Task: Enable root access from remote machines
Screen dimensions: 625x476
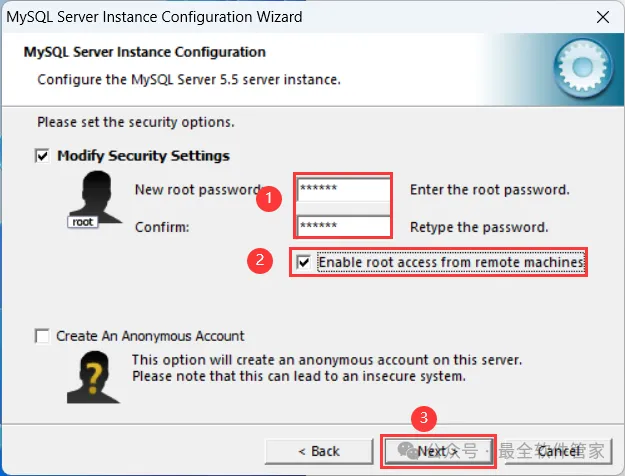Action: 304,263
